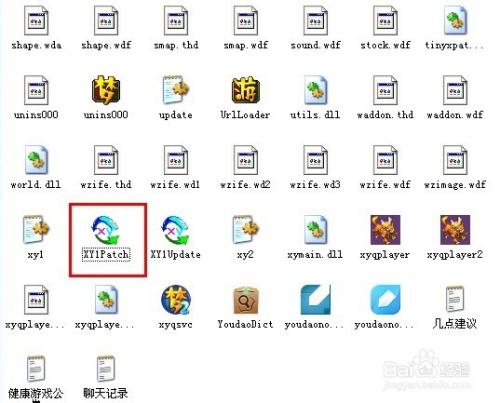Screen dimensions: 500x403
Task: Select the sound.wdf file
Action: tap(315, 21)
